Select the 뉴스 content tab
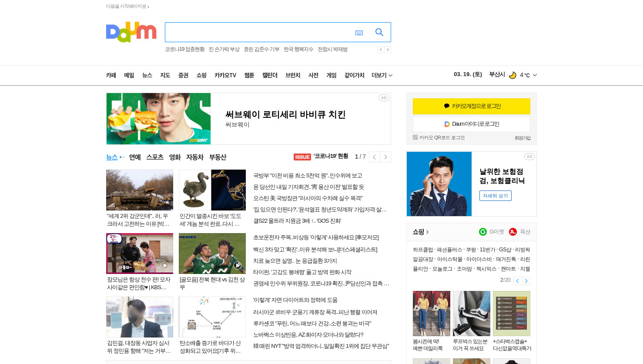 [112, 157]
